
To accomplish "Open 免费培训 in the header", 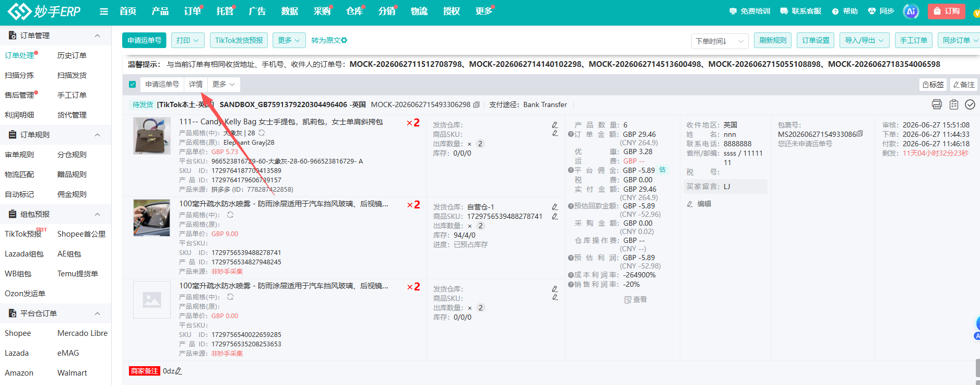I will coord(750,11).
